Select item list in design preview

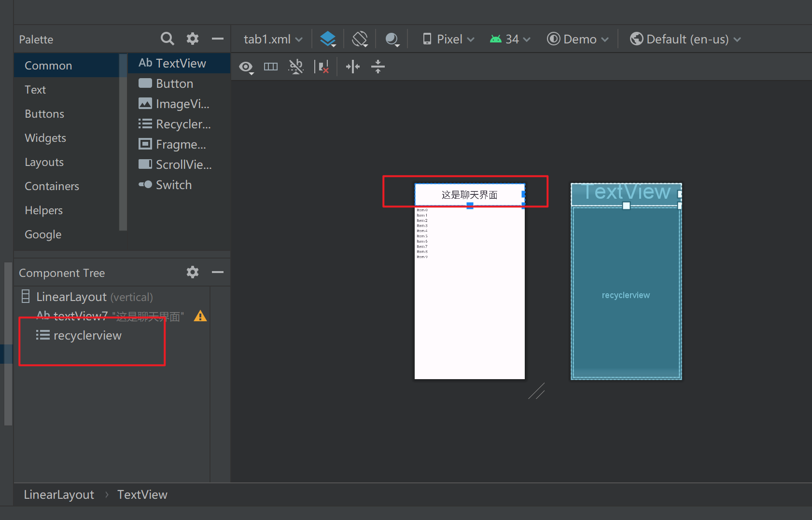[x=470, y=293]
